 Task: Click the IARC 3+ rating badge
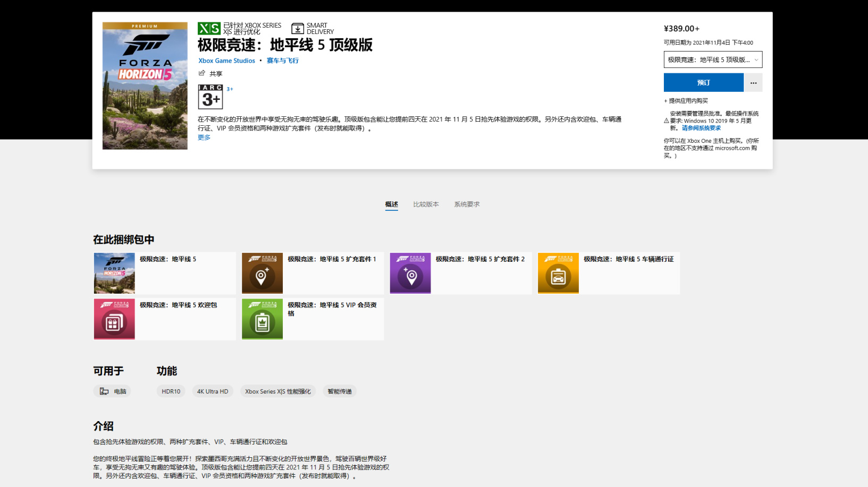point(210,97)
